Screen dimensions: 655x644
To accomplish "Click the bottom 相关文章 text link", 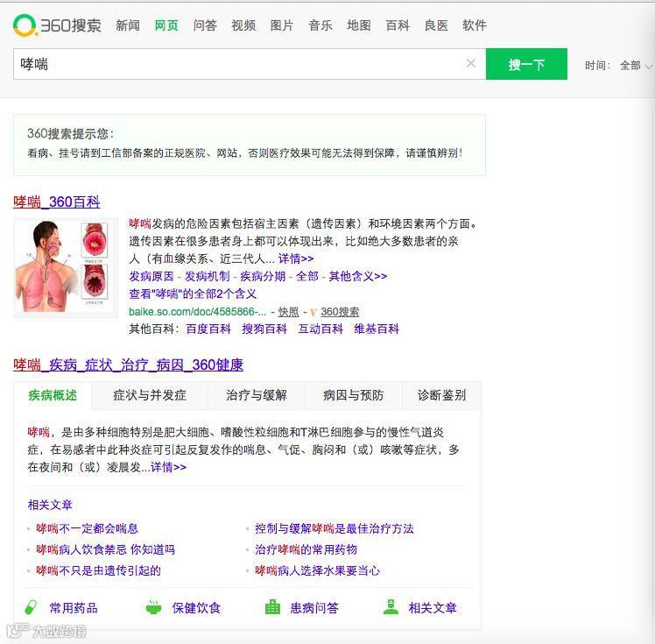I will (433, 608).
